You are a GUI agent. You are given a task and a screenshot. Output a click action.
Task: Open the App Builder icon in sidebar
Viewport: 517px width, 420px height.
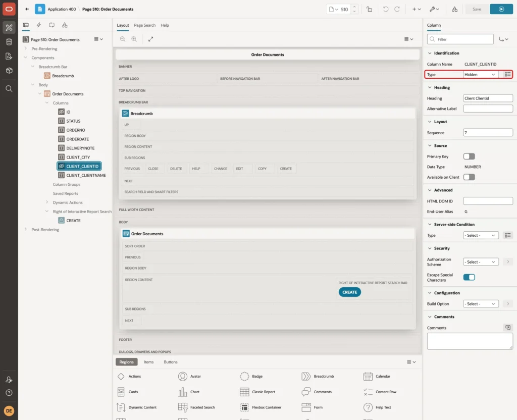click(x=9, y=28)
